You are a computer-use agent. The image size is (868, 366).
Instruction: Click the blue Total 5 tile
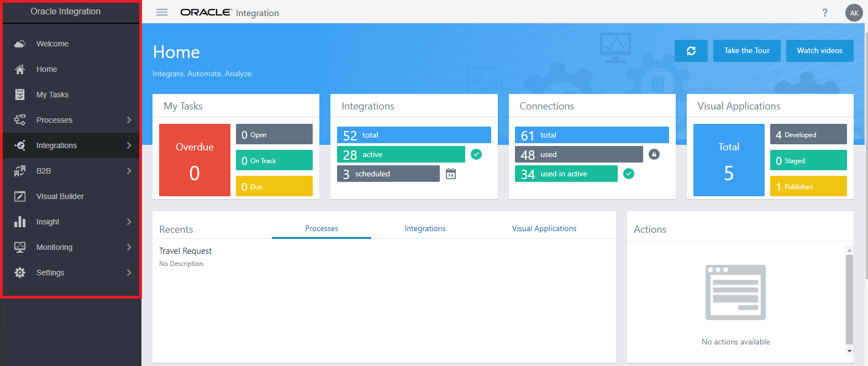(x=729, y=160)
